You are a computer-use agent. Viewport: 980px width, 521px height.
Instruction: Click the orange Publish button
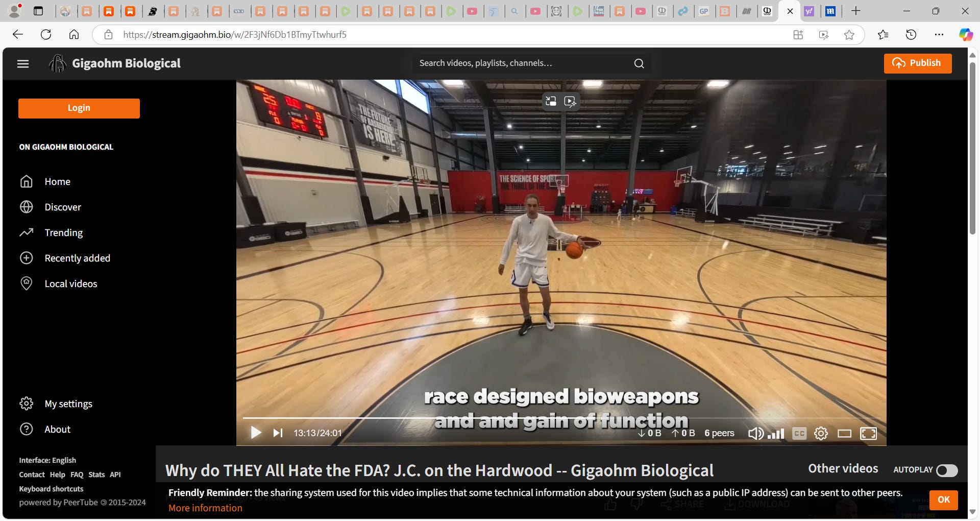point(918,63)
